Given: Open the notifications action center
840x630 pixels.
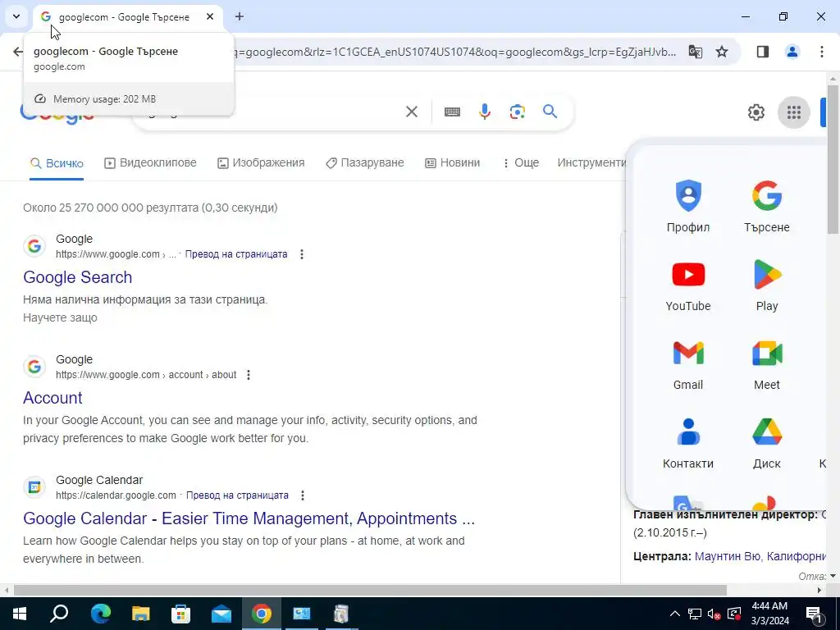Looking at the screenshot, I should coord(814,614).
